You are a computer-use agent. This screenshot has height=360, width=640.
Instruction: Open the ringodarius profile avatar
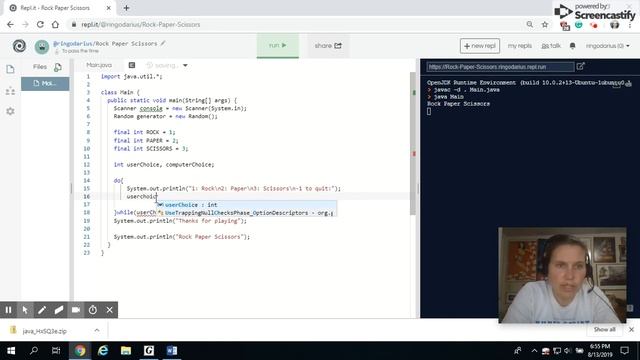coord(42,47)
